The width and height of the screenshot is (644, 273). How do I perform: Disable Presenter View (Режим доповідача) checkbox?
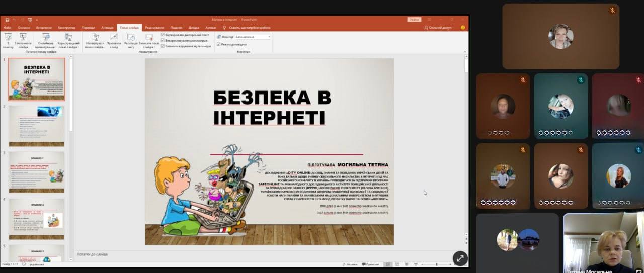pyautogui.click(x=218, y=44)
